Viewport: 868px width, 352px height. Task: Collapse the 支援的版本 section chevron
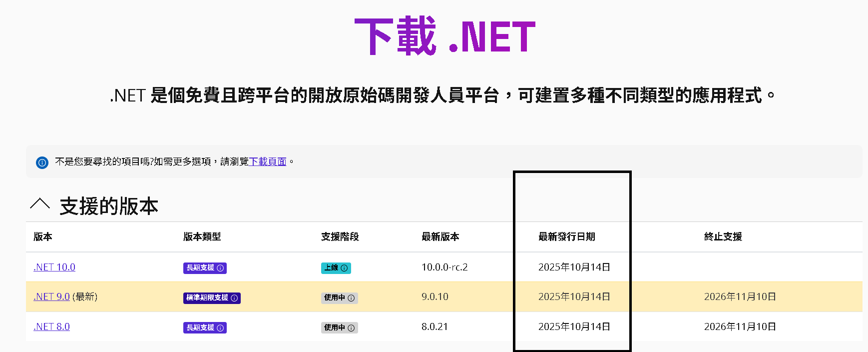(x=40, y=204)
